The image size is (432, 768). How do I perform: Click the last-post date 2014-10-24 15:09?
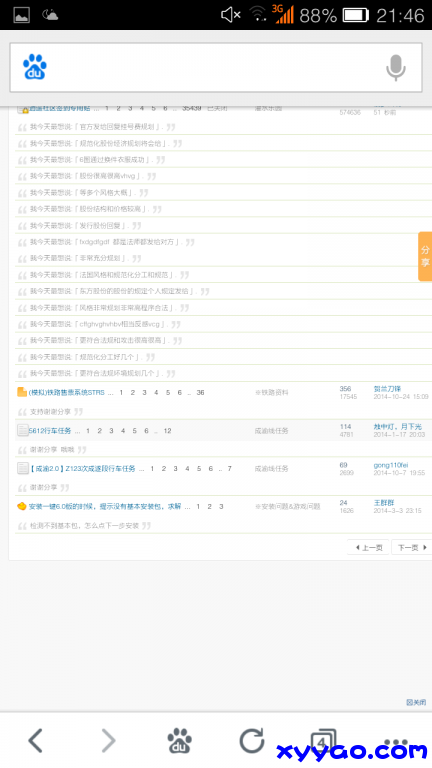click(401, 396)
